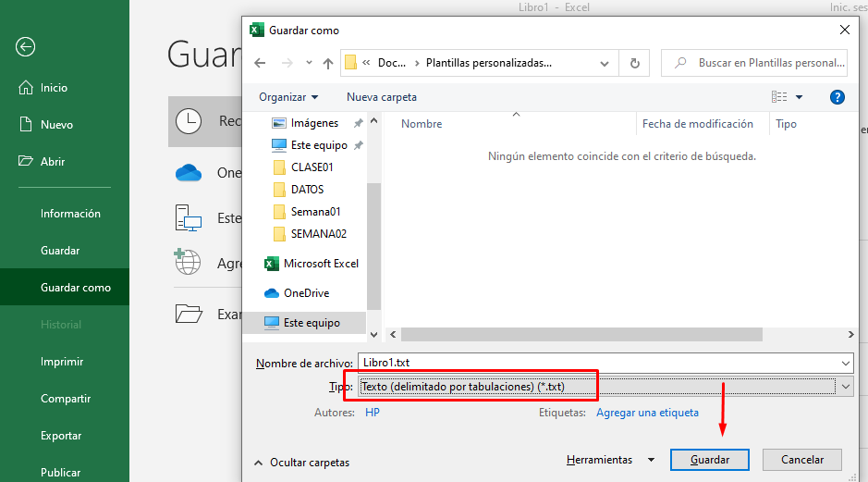Click the Cancelar button
This screenshot has height=482, width=868.
click(x=801, y=460)
